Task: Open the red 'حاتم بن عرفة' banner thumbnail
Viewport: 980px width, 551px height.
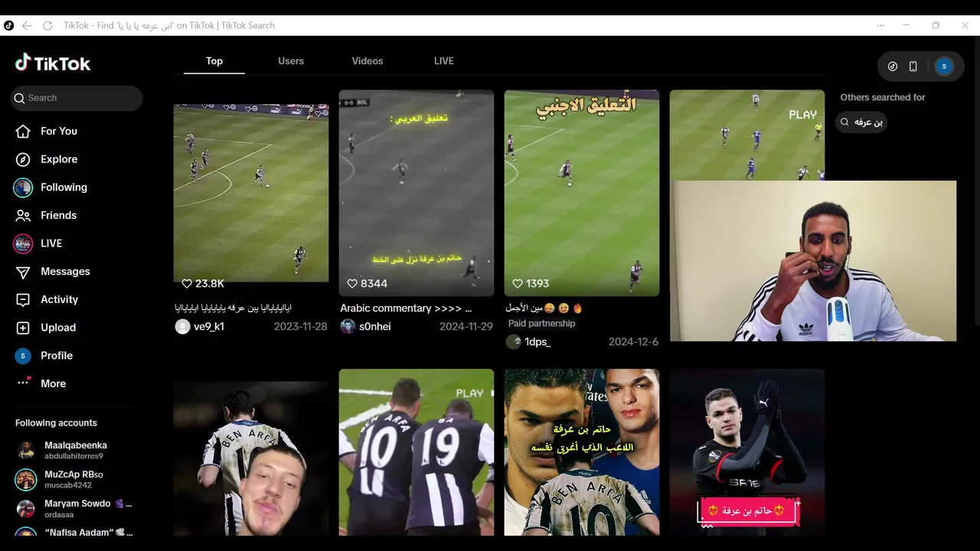Action: pos(747,452)
